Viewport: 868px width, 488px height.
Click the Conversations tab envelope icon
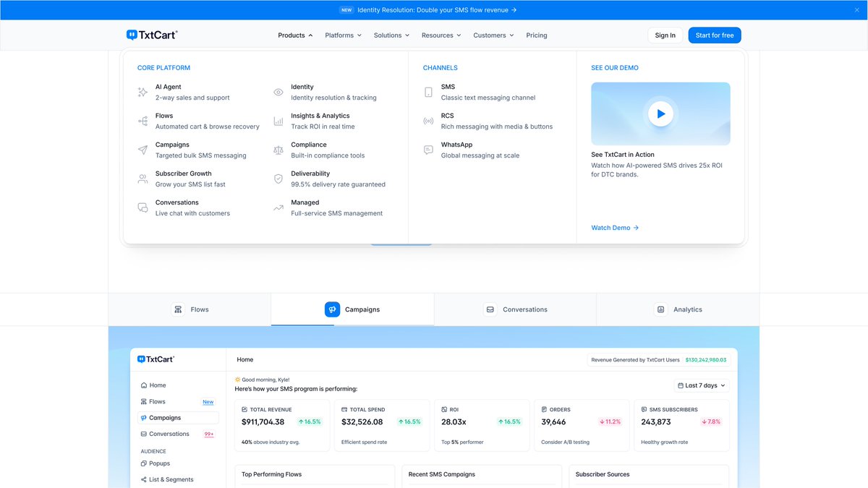pos(490,309)
